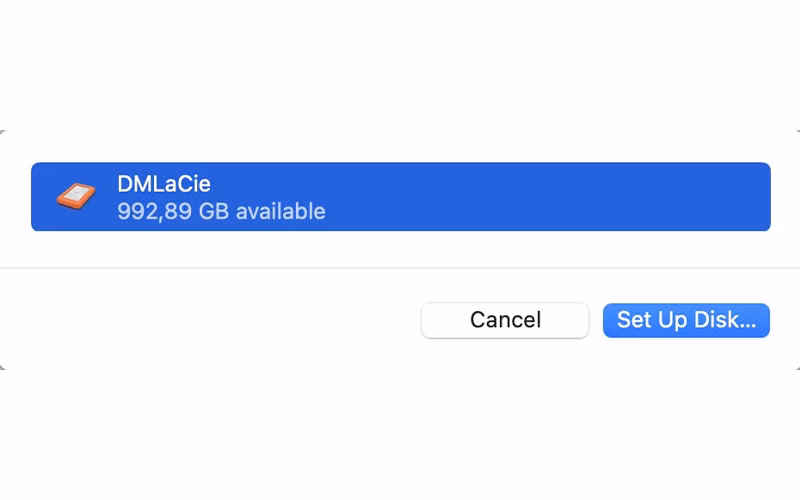Click white space between row and divider
The image size is (800, 500).
point(400,249)
